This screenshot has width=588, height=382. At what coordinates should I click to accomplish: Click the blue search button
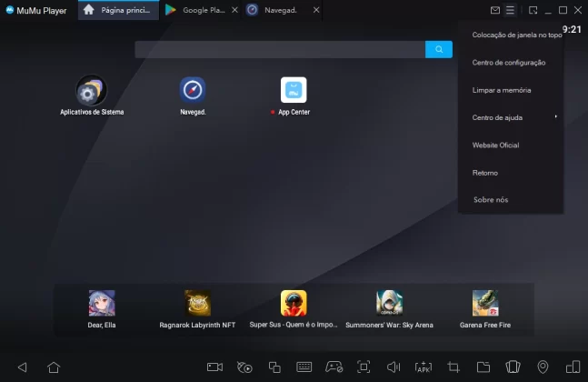(439, 49)
